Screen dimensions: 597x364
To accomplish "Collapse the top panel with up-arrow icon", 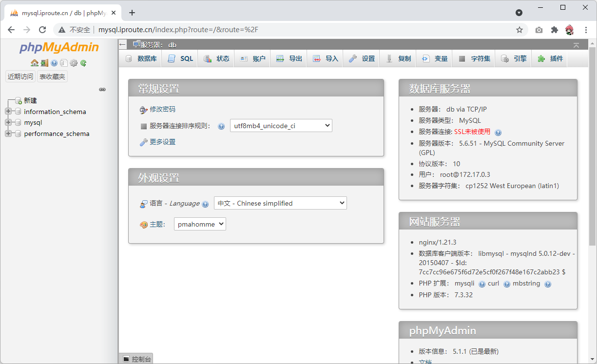I will coord(576,45).
